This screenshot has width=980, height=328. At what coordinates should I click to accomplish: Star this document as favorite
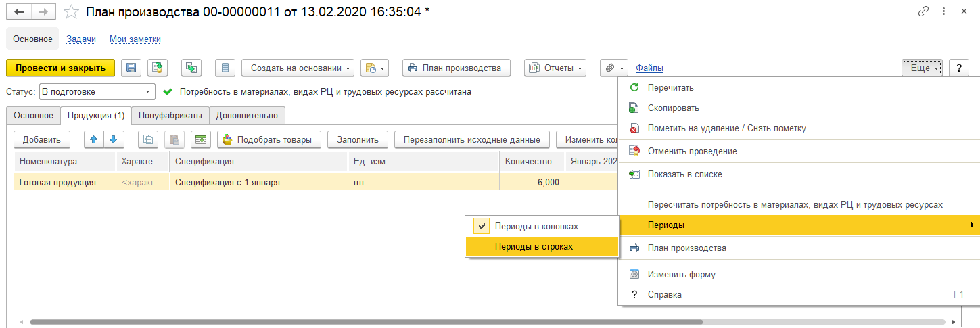70,11
